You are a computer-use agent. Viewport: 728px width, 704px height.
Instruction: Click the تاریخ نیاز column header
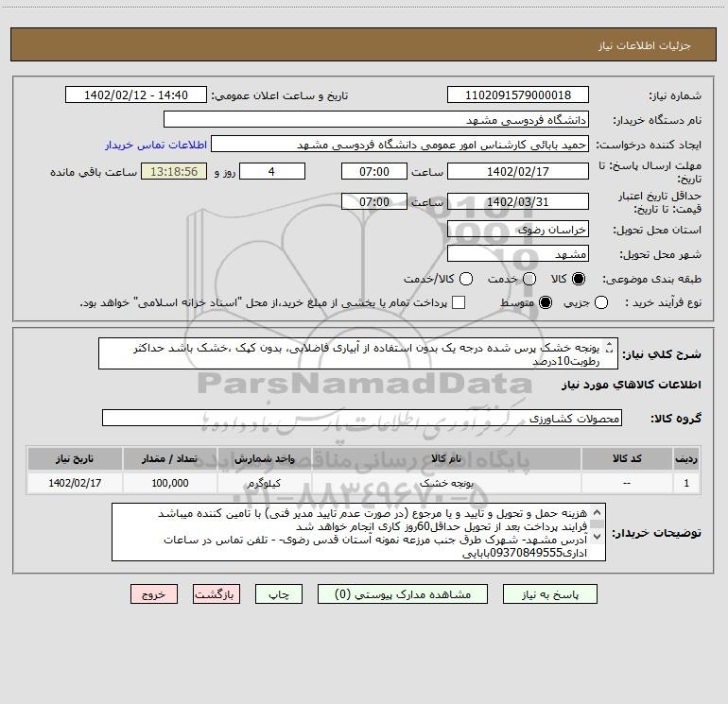click(75, 458)
